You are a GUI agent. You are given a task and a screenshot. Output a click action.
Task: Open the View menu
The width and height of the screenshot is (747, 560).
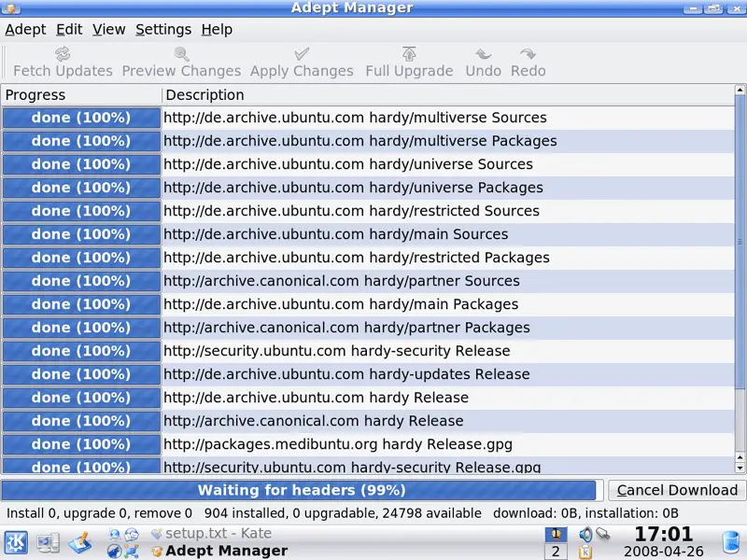pyautogui.click(x=108, y=30)
